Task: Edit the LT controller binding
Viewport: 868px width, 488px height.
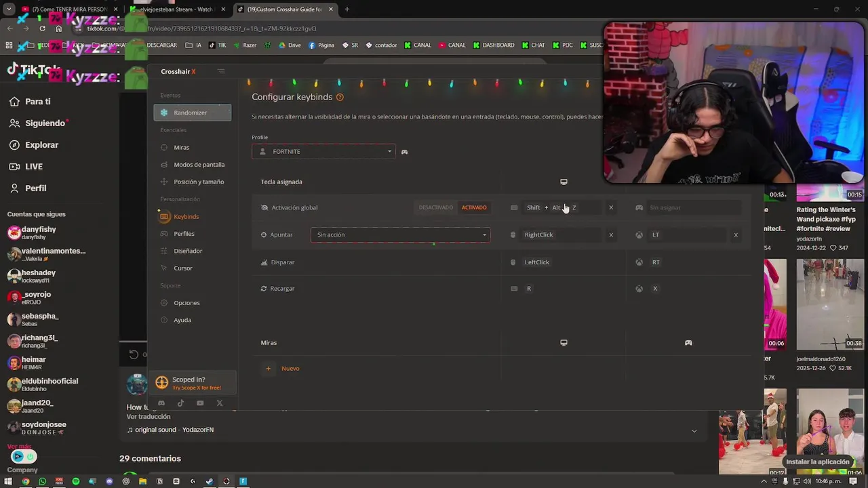Action: pyautogui.click(x=688, y=235)
